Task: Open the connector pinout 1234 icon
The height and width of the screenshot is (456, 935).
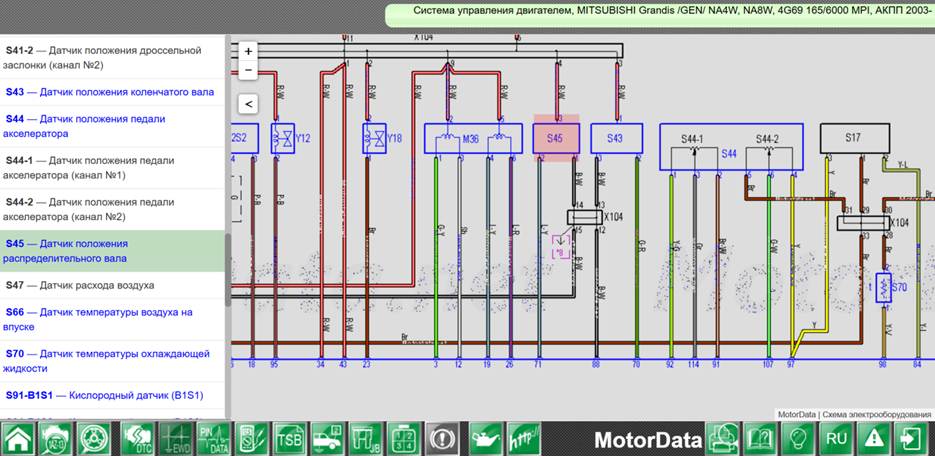Action: tap(404, 439)
